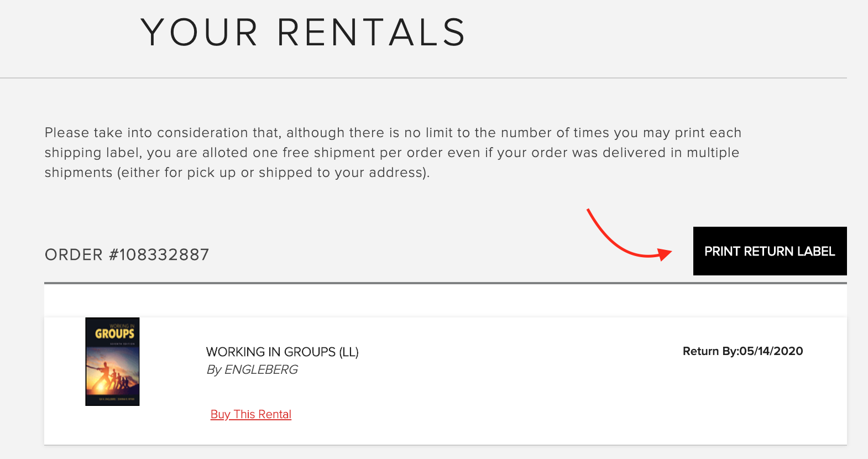
Task: Click the Print Return Label button
Action: pyautogui.click(x=770, y=251)
